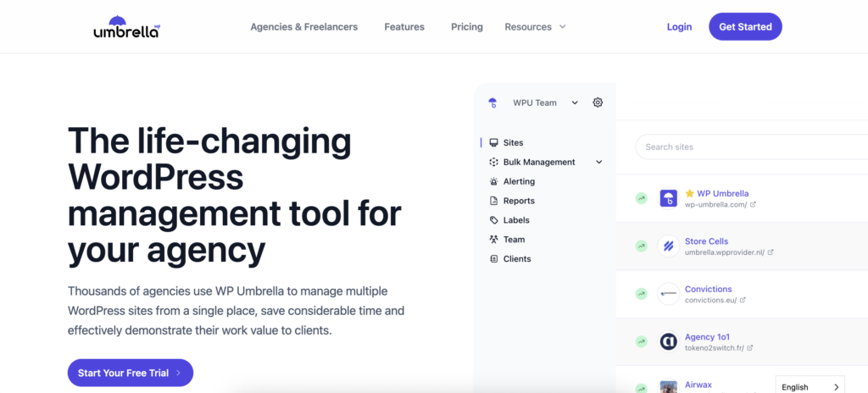The image size is (868, 393).
Task: Select Sites in the sidebar
Action: [x=513, y=143]
